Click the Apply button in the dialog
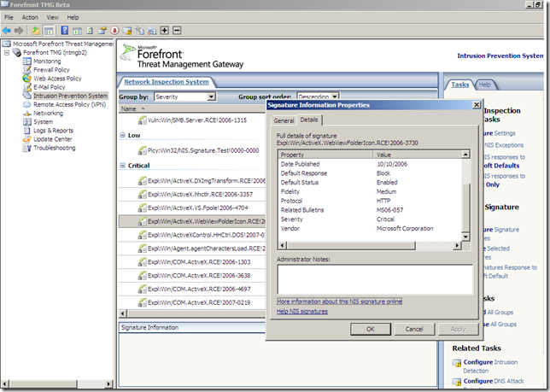This screenshot has width=550, height=392. [x=458, y=329]
